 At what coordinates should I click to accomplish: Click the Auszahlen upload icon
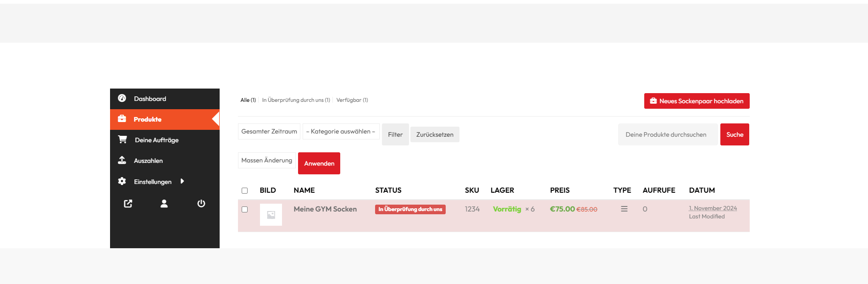tap(122, 160)
